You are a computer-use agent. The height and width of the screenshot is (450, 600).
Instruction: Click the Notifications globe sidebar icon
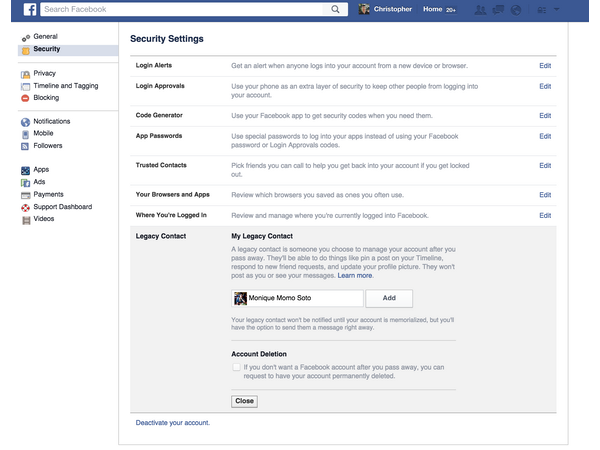tap(25, 122)
